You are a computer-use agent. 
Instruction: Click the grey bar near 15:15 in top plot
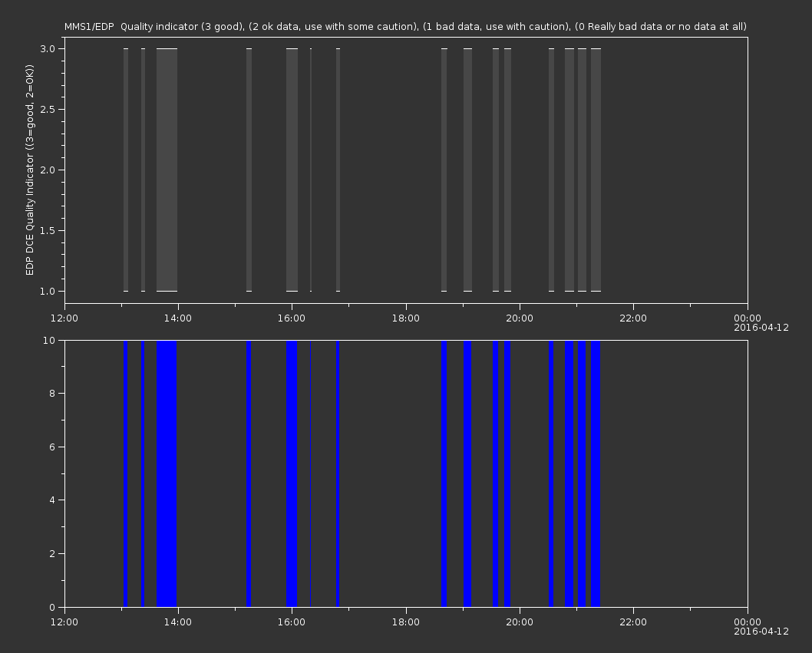point(249,170)
